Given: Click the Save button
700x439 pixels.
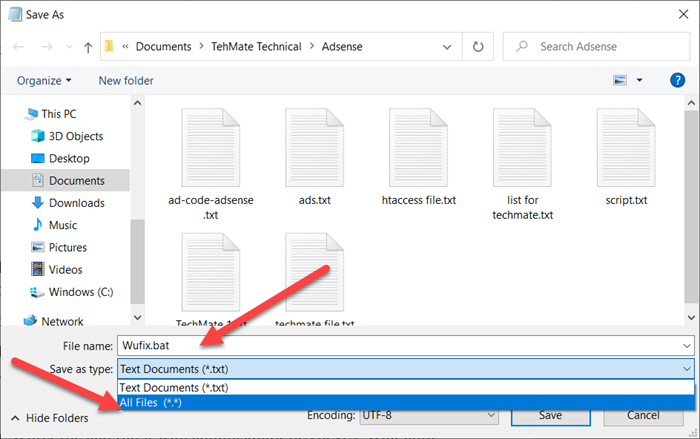Looking at the screenshot, I should pyautogui.click(x=550, y=416).
